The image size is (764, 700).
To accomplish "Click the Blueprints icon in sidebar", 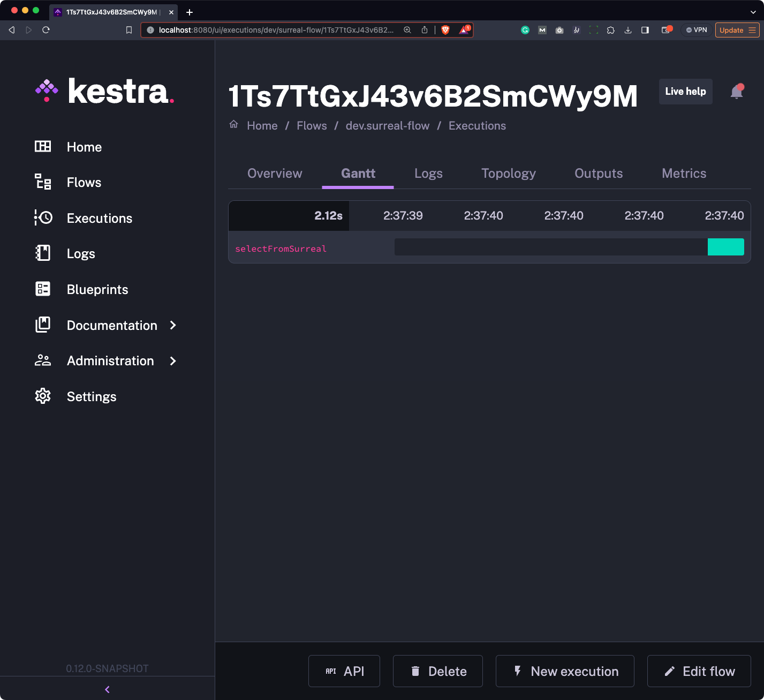I will pos(43,289).
